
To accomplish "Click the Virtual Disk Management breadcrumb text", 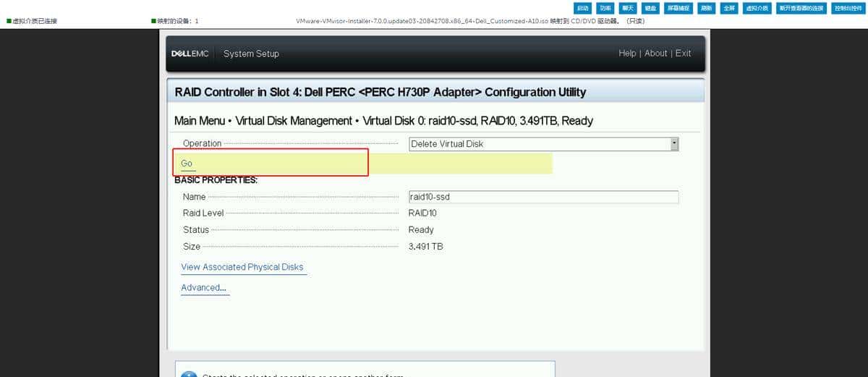I will 295,121.
